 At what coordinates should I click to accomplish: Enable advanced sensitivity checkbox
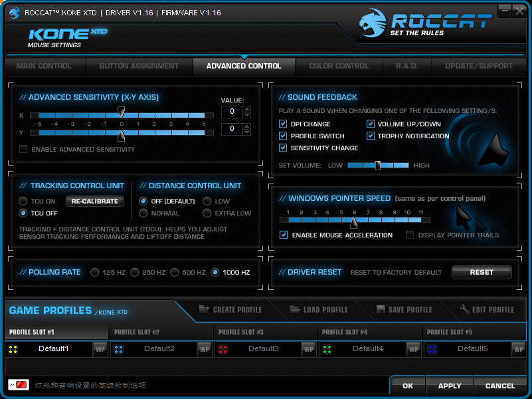pos(23,149)
